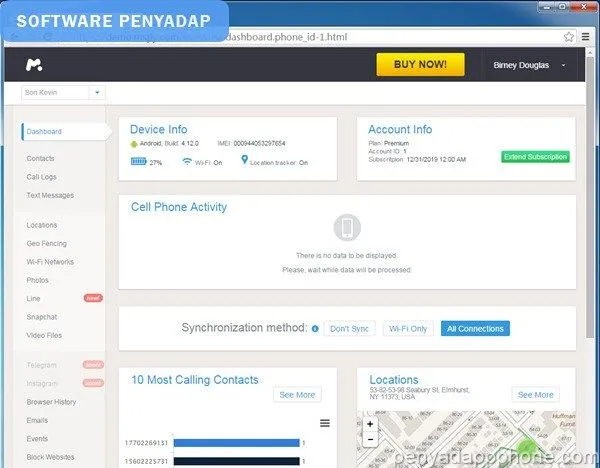The width and height of the screenshot is (600, 468).
Task: Click the Seabury St address text
Action: tap(419, 393)
